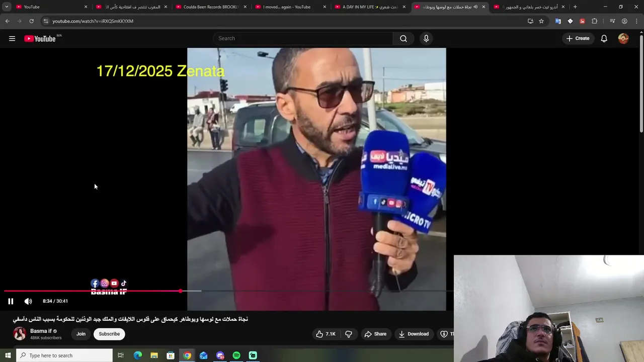Join the Basma if channel membership
The height and width of the screenshot is (362, 644).
pyautogui.click(x=80, y=334)
